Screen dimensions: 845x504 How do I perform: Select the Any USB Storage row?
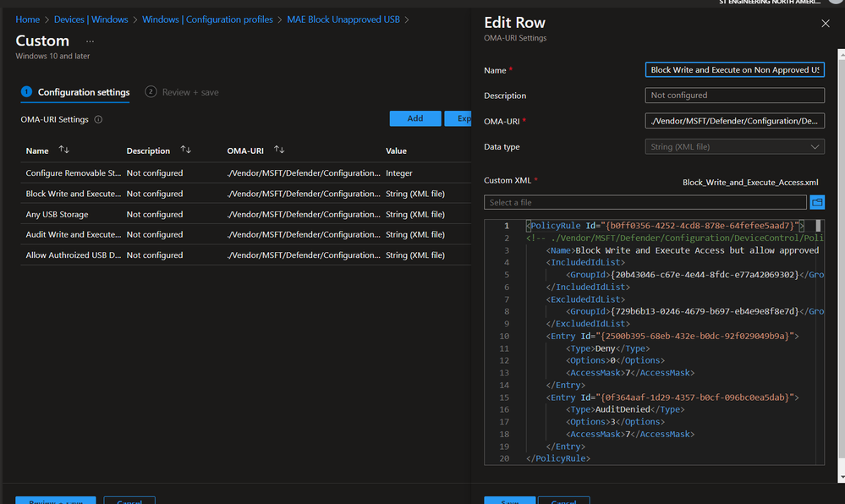pyautogui.click(x=246, y=214)
